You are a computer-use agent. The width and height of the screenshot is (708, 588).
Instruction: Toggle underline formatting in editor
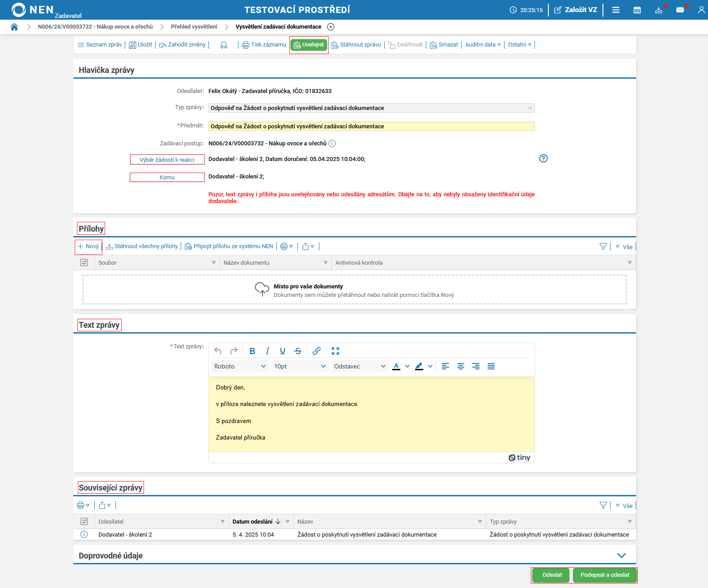point(283,351)
